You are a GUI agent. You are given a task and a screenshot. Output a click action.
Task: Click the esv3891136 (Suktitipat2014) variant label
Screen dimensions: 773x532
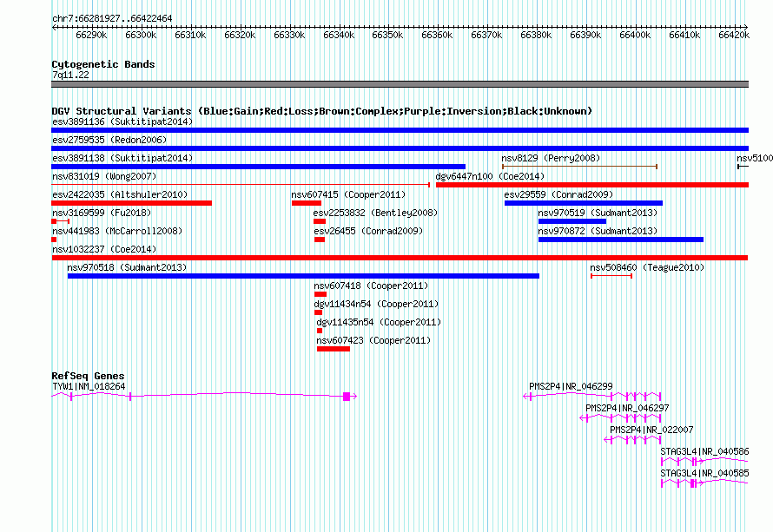click(x=122, y=122)
